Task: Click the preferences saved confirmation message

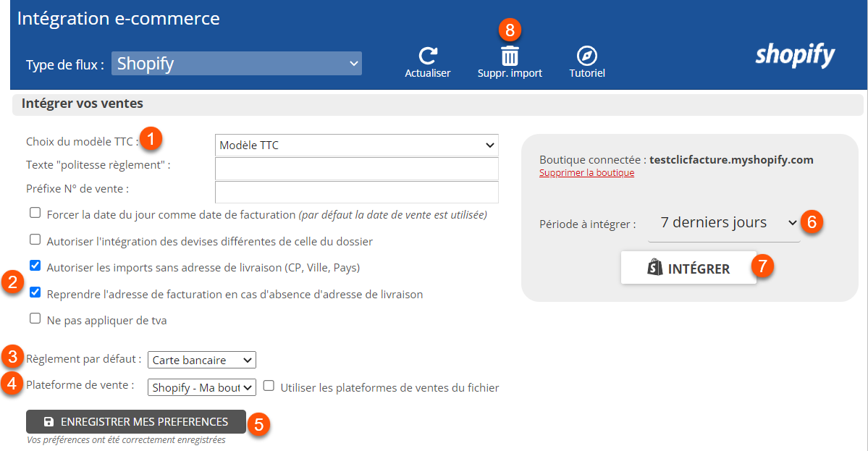Action: click(x=126, y=440)
